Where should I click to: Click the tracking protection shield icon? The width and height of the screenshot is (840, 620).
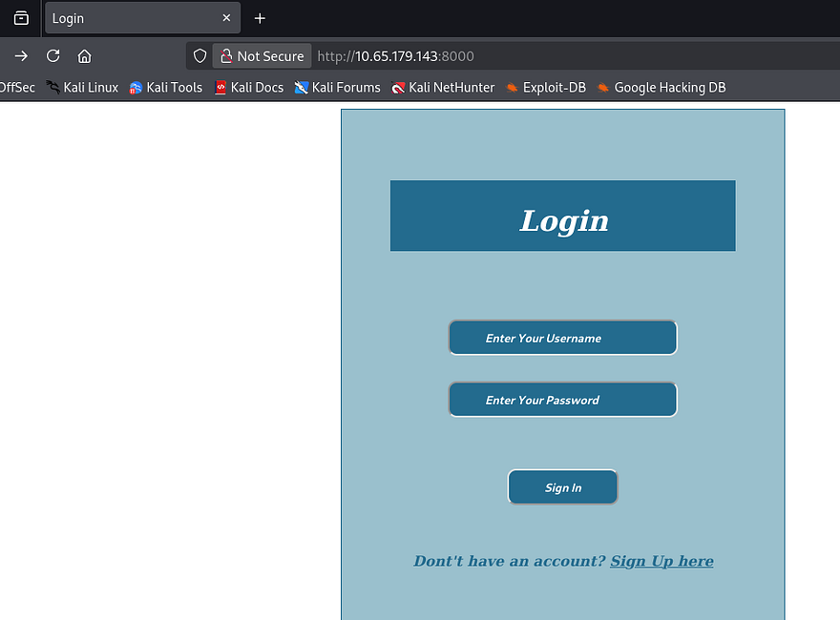pyautogui.click(x=199, y=56)
